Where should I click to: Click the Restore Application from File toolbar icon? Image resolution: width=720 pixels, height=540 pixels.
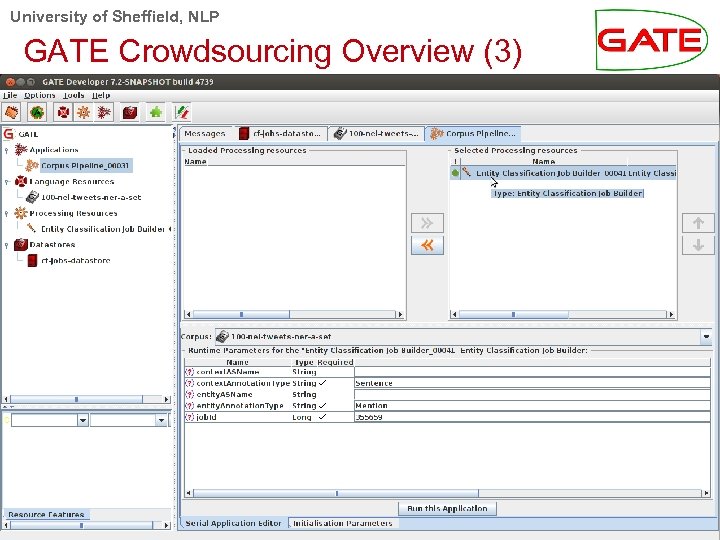point(12,112)
